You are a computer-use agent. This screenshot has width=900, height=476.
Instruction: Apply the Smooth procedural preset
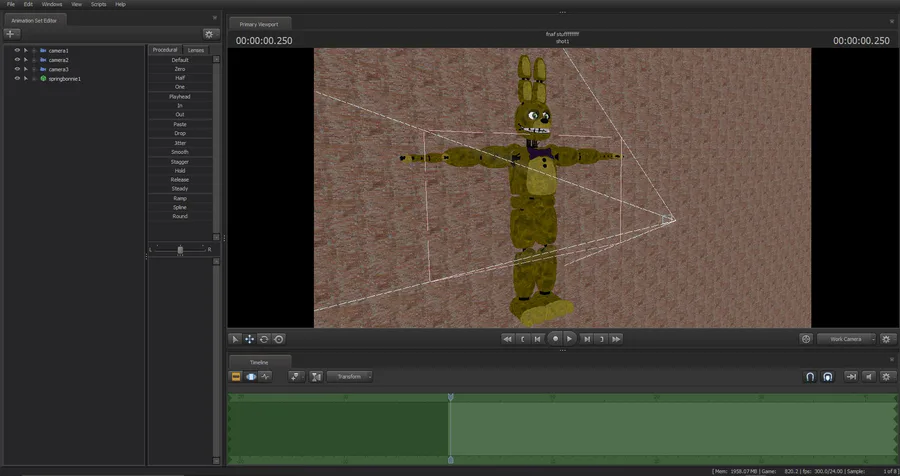pyautogui.click(x=180, y=152)
